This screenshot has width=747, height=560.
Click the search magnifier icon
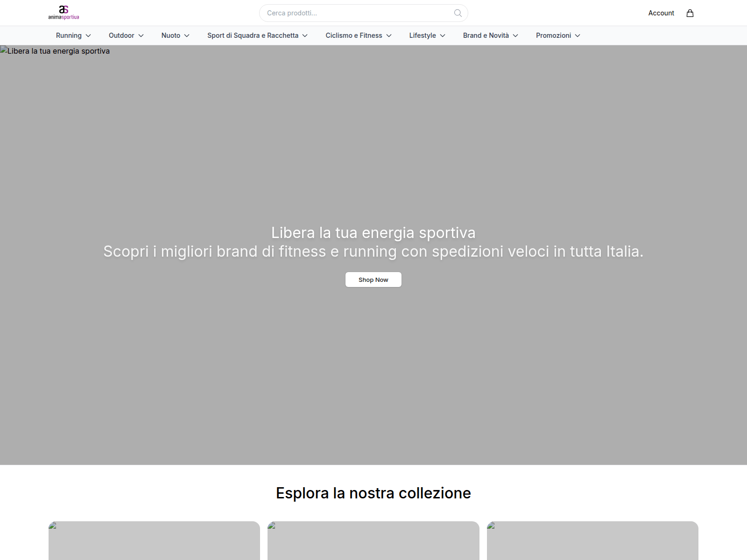click(458, 13)
